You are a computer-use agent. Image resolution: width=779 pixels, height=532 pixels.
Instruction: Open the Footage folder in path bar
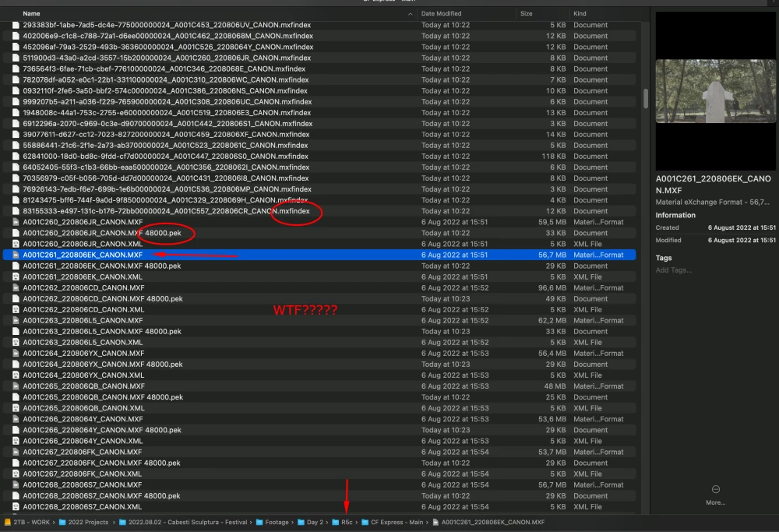[x=272, y=522]
